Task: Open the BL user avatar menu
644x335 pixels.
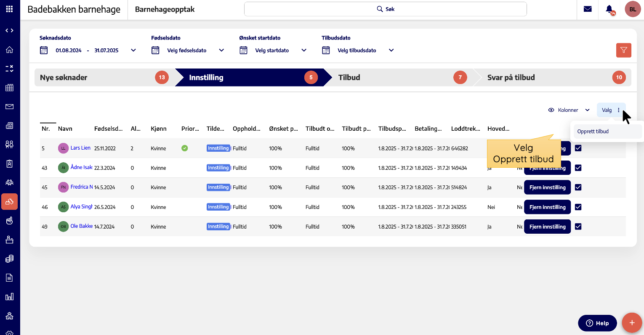Action: pos(632,9)
